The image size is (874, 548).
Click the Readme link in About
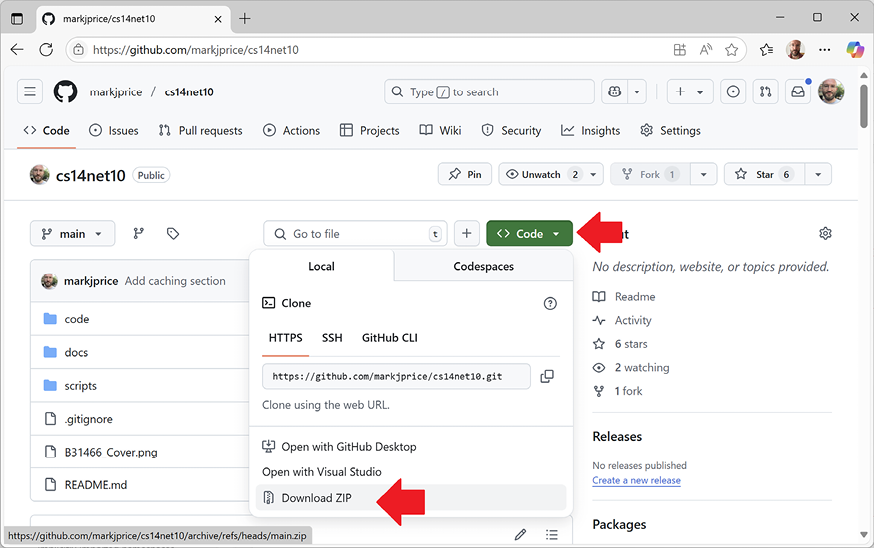point(624,297)
